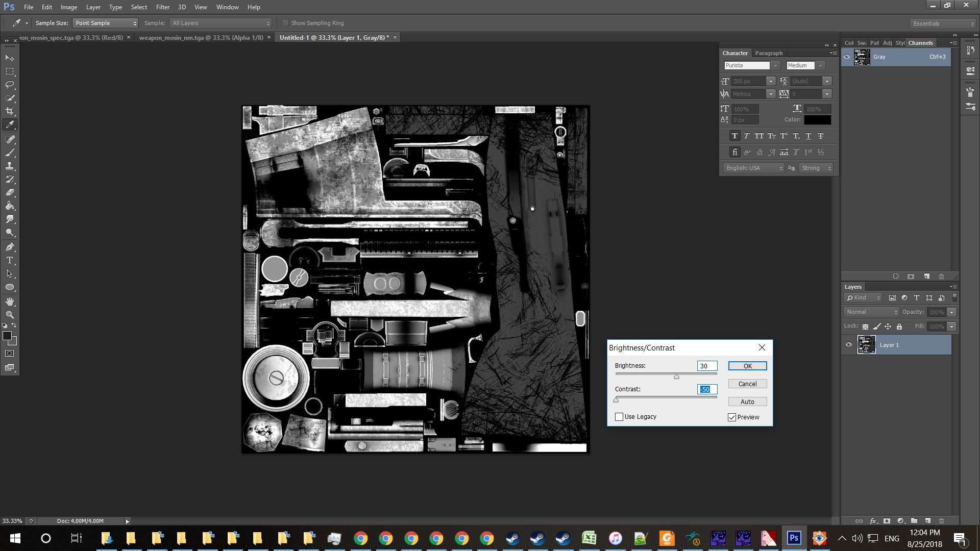Screen dimensions: 980x551
Task: Select the Lasso tool
Action: (10, 85)
